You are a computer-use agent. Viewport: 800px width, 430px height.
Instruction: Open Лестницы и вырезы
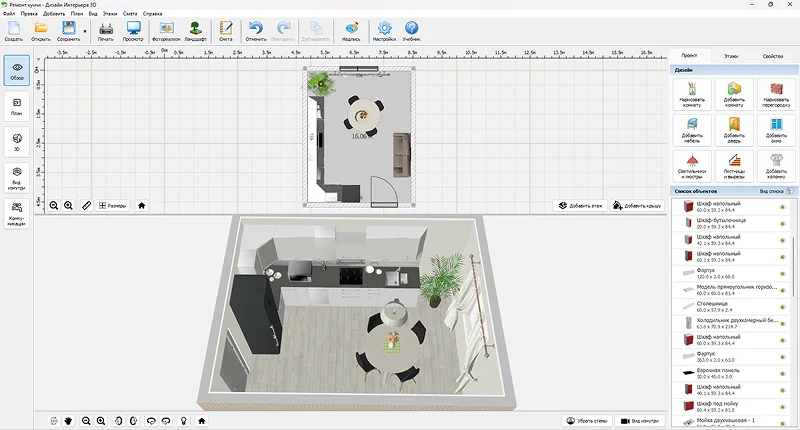point(734,166)
